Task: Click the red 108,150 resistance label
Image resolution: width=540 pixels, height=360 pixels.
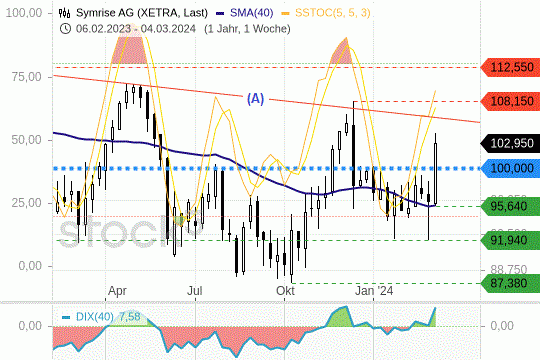Action: [x=510, y=102]
